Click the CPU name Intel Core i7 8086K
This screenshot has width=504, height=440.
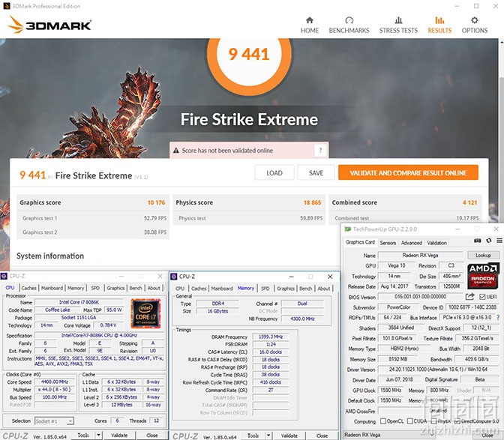coord(79,302)
